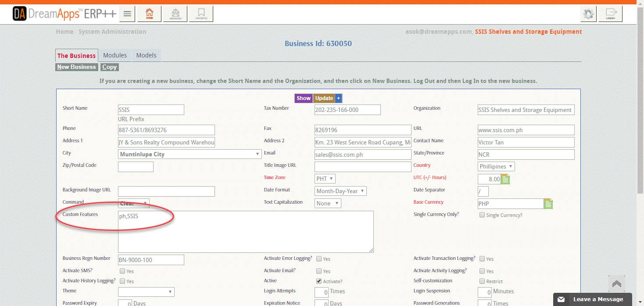Open the City dropdown showing Muntinlupa City
The image size is (644, 306).
pyautogui.click(x=190, y=155)
